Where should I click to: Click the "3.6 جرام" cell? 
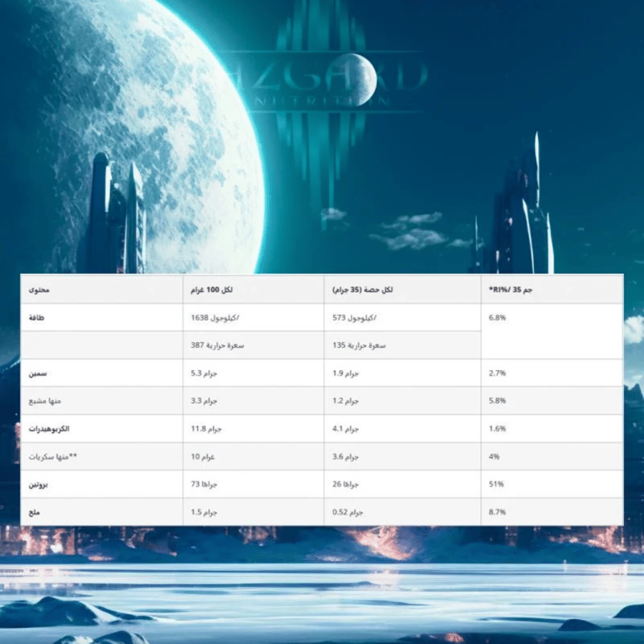346,457
